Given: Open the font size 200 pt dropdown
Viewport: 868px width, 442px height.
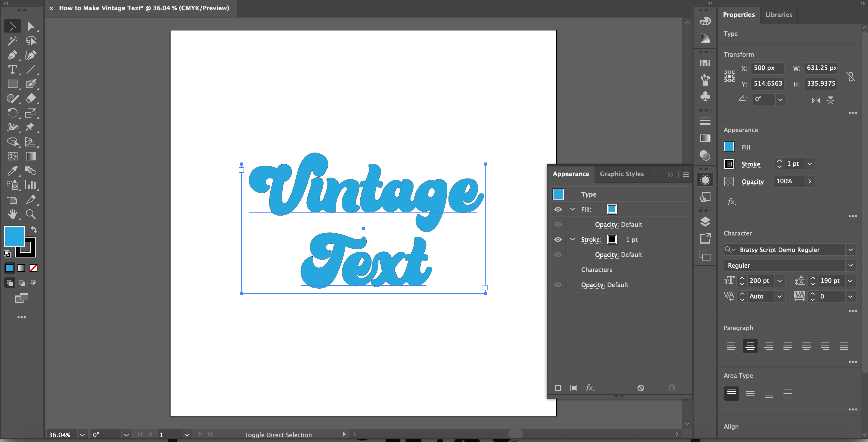Looking at the screenshot, I should point(779,281).
